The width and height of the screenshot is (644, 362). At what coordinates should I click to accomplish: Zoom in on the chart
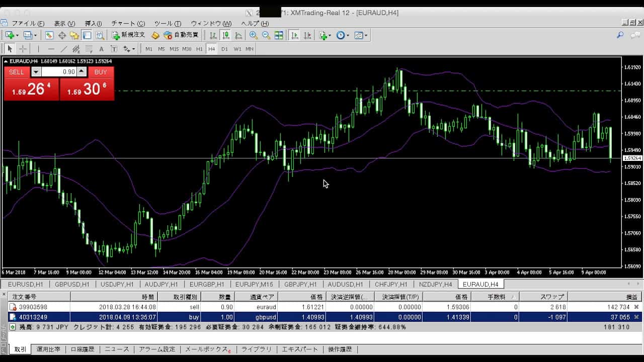pos(254,35)
